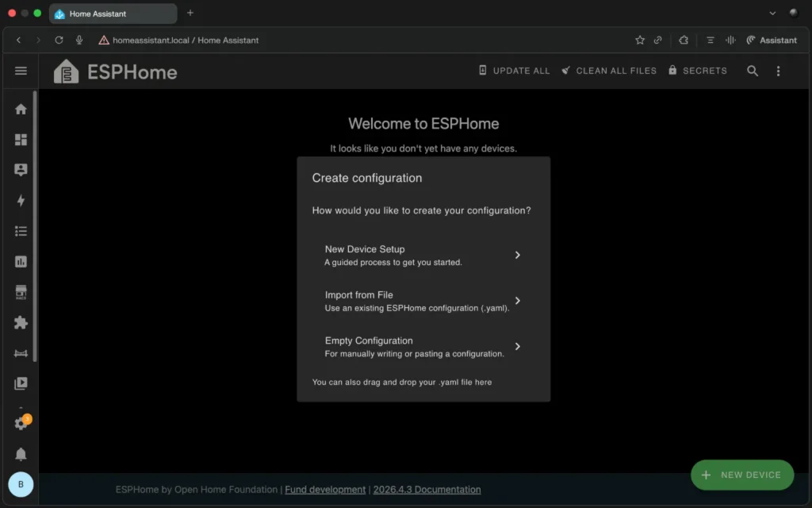Click chevron beside Empty Configuration
The image size is (812, 508).
tap(517, 346)
